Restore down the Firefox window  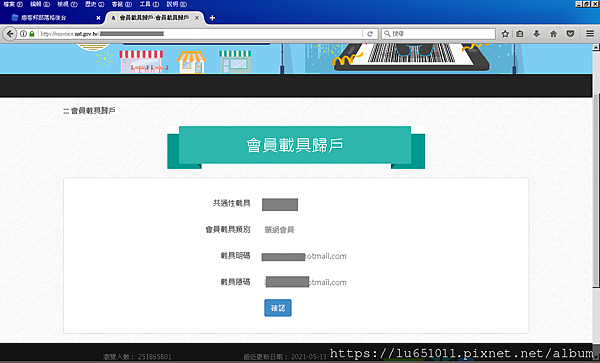coord(586,4)
